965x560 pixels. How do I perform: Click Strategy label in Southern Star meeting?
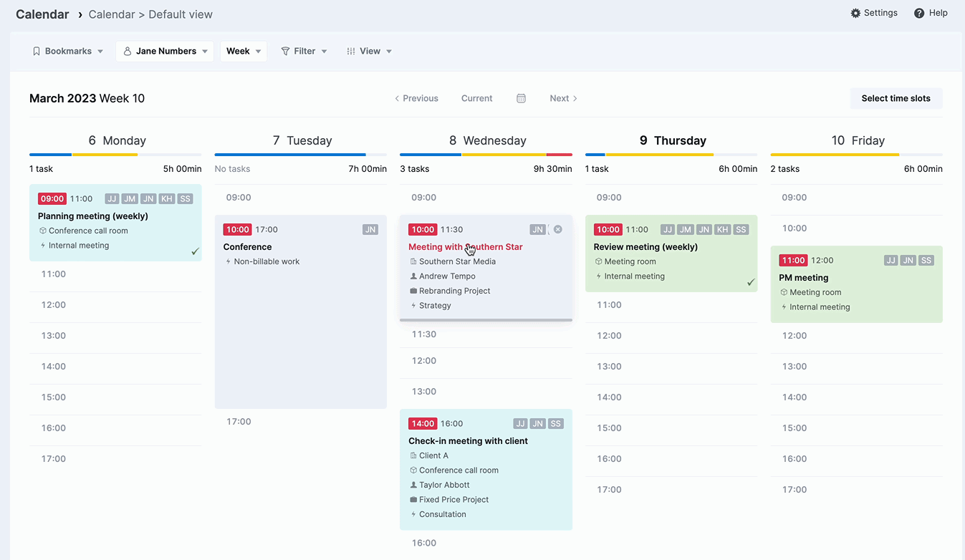tap(435, 306)
